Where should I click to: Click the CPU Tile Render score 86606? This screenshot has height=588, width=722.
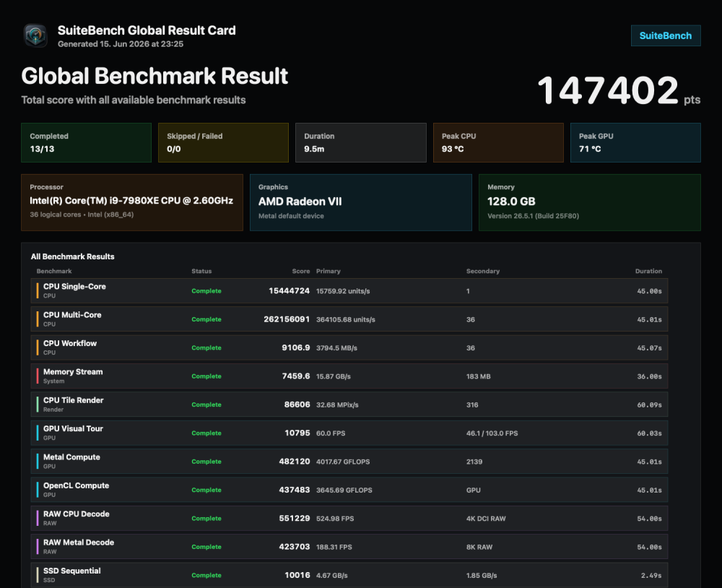click(297, 405)
